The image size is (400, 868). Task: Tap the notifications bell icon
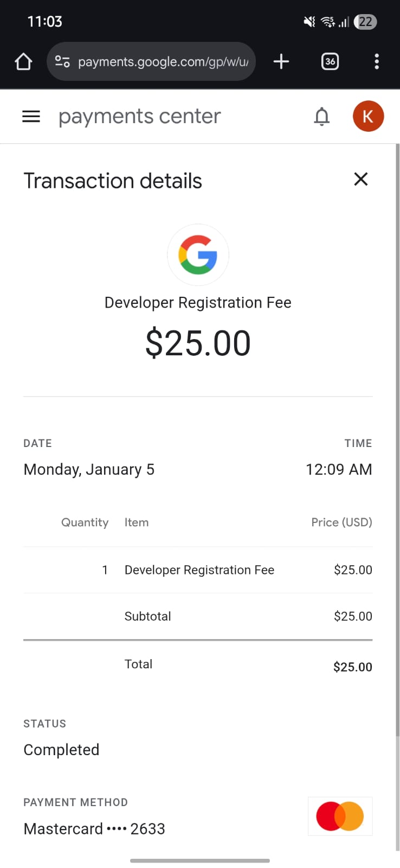point(322,116)
